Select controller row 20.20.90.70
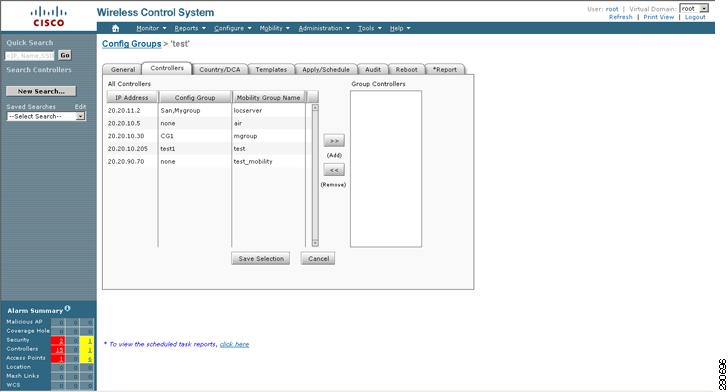728x392 pixels. (x=206, y=162)
